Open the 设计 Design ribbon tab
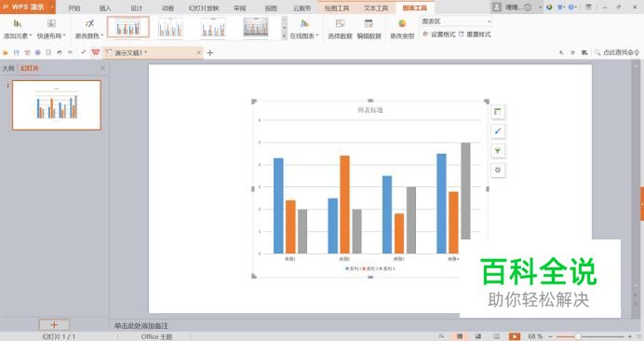The width and height of the screenshot is (644, 341). point(137,7)
